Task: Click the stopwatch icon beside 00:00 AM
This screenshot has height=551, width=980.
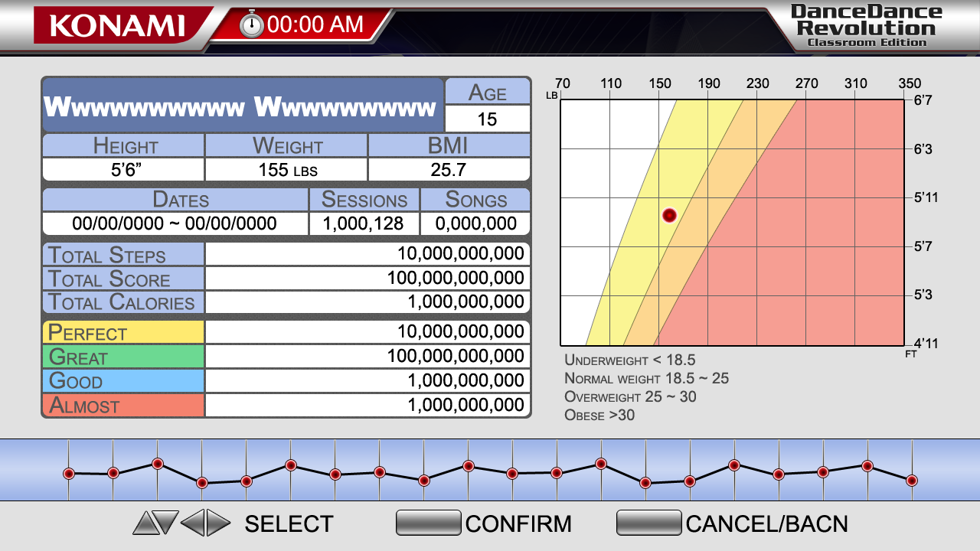Action: [x=251, y=24]
